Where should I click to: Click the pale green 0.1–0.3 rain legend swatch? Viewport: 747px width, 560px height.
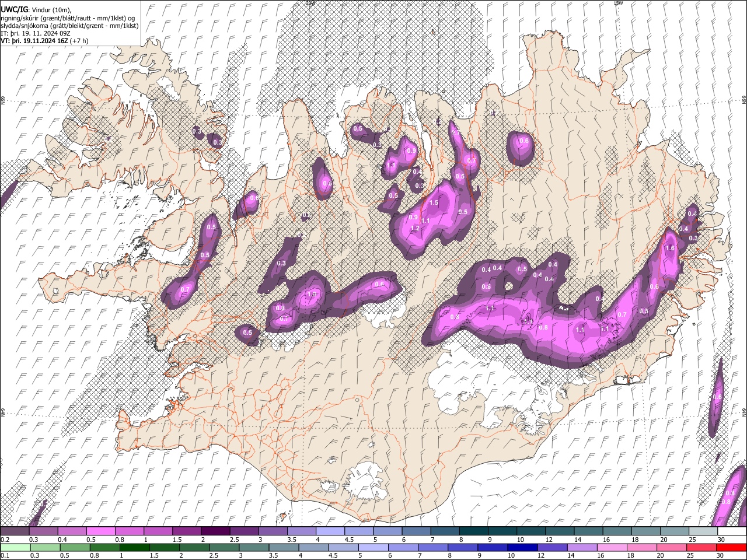pyautogui.click(x=15, y=547)
